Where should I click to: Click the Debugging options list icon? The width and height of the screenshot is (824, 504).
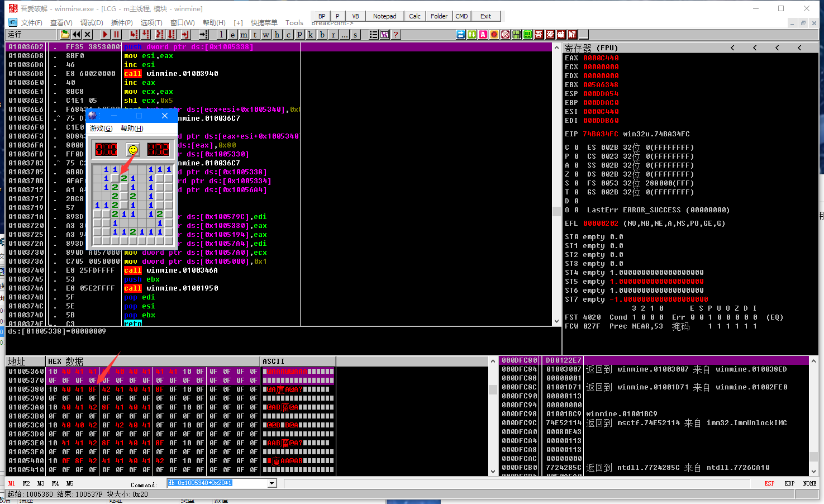[x=373, y=34]
